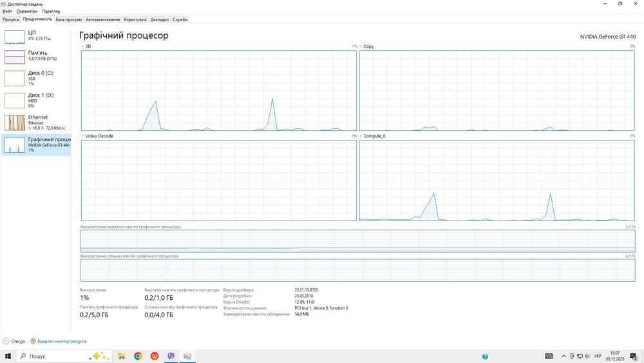644x363 pixels.
Task: Open the red W app on taskbar
Action: point(155,356)
